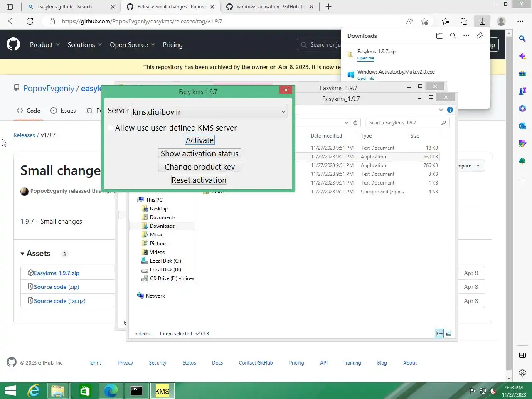Click Change product key button
Viewport: 532px width, 399px height.
pyautogui.click(x=199, y=167)
